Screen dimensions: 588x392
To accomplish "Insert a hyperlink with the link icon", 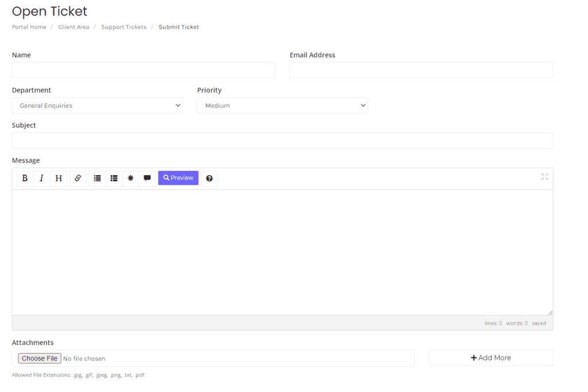I will pyautogui.click(x=78, y=178).
